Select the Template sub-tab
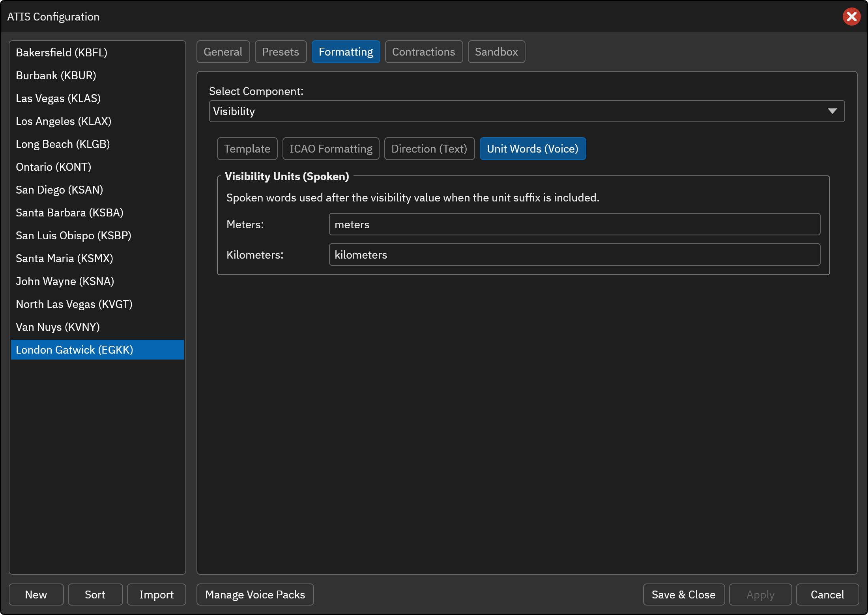Screen dimensions: 868x615 coord(247,149)
